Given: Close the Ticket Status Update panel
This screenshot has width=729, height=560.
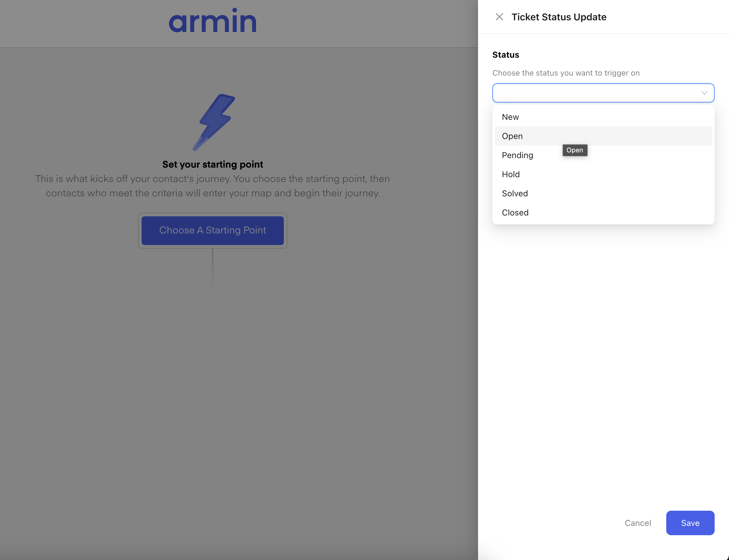Looking at the screenshot, I should pyautogui.click(x=499, y=17).
